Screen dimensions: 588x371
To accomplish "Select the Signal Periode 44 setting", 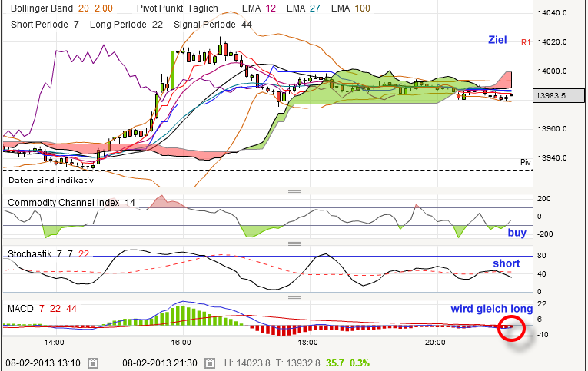I will (x=213, y=25).
